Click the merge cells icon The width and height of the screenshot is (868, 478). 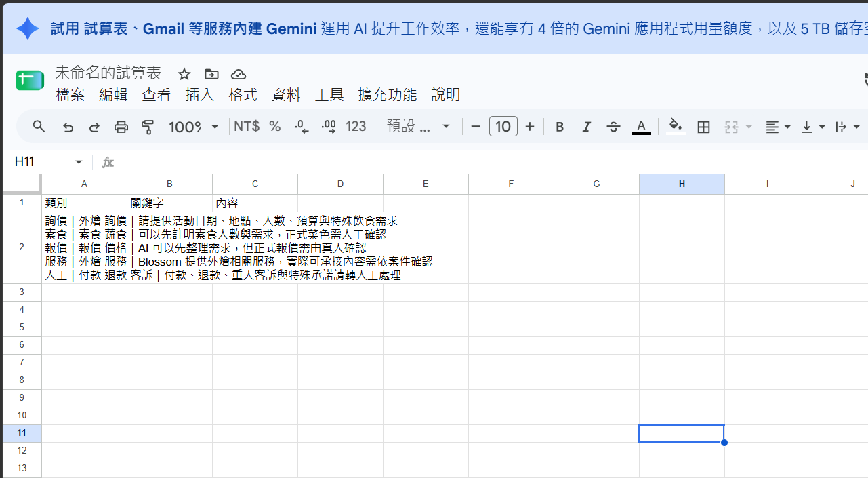(x=731, y=127)
